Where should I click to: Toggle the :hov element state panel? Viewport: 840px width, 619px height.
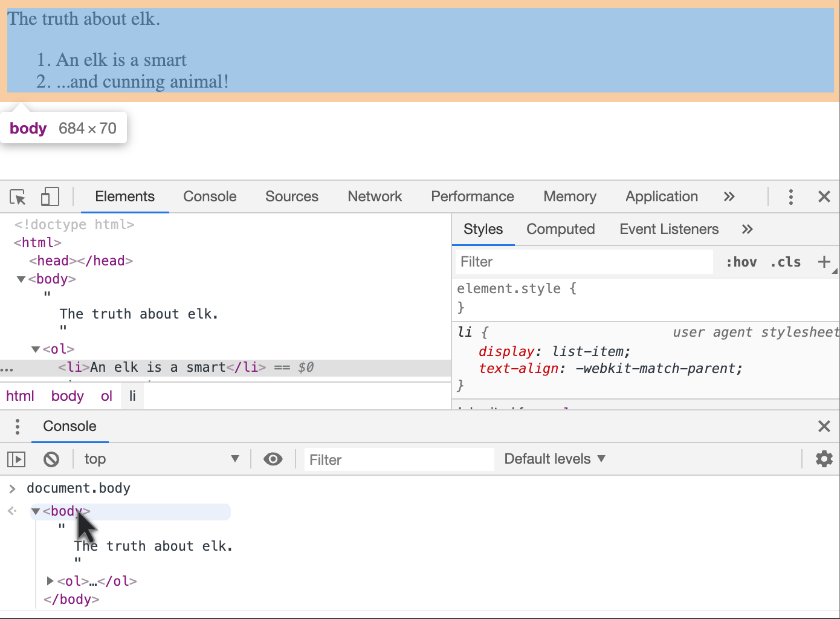pyautogui.click(x=741, y=262)
